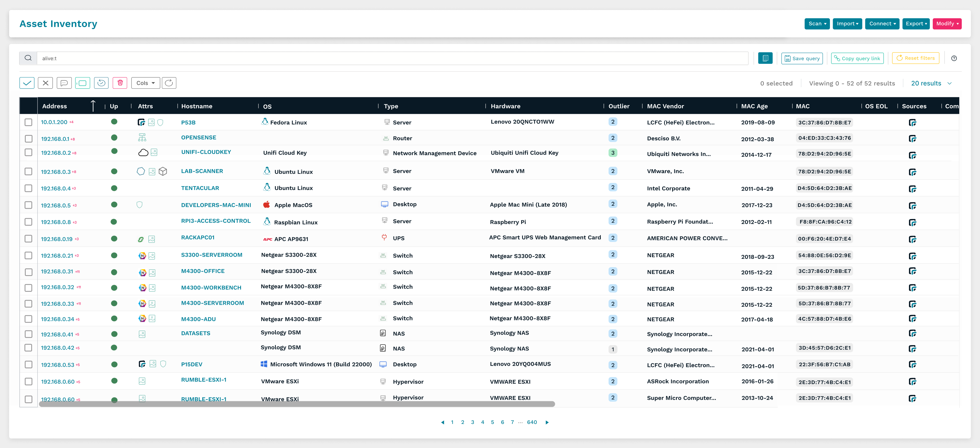980x448 pixels.
Task: Click the help question mark icon
Action: [954, 58]
